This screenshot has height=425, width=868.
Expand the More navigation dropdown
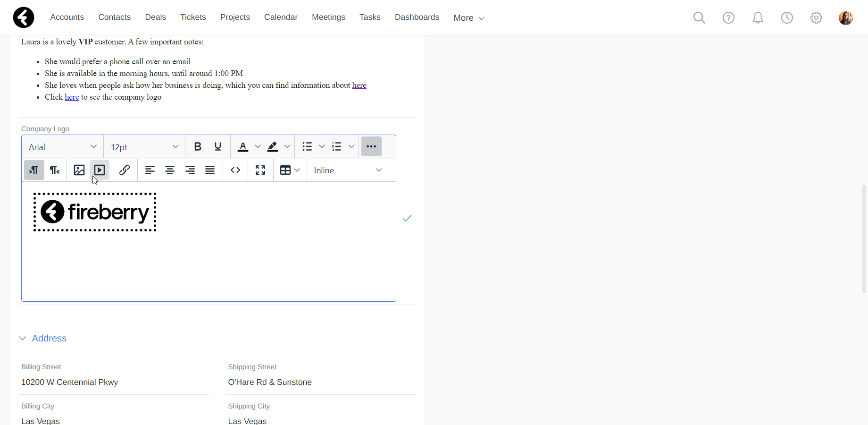point(469,18)
